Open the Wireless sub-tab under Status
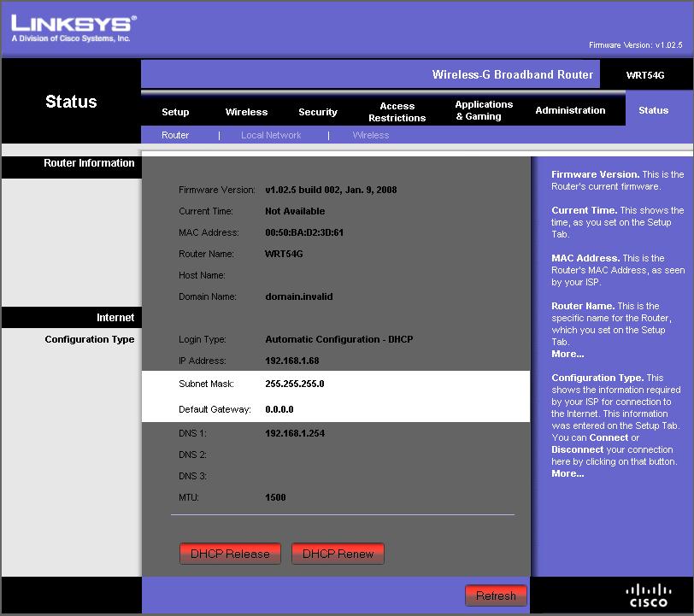This screenshot has width=694, height=616. click(x=371, y=135)
